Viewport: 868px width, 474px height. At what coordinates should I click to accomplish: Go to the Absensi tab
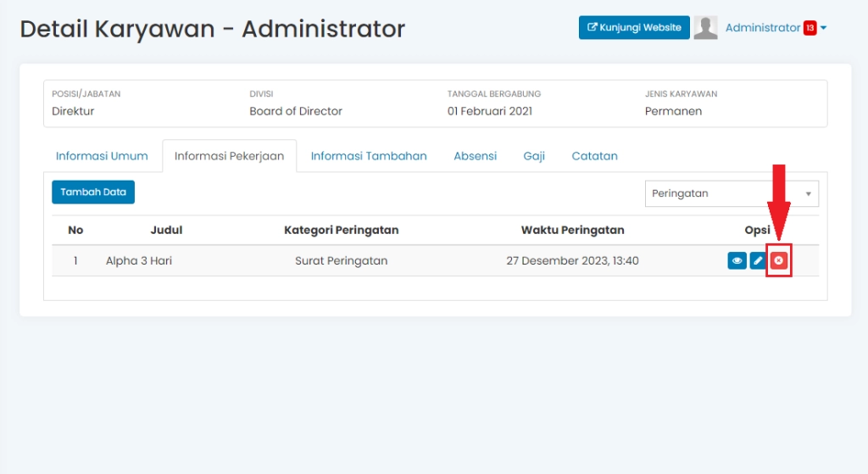[x=475, y=156]
